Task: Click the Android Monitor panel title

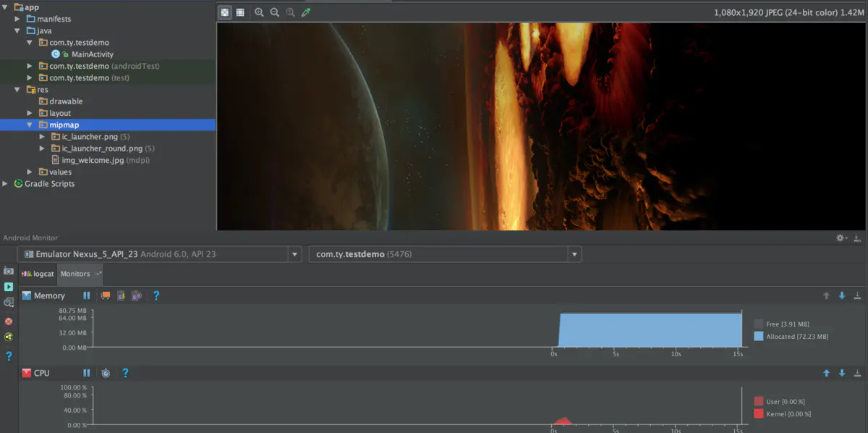Action: pyautogui.click(x=30, y=237)
